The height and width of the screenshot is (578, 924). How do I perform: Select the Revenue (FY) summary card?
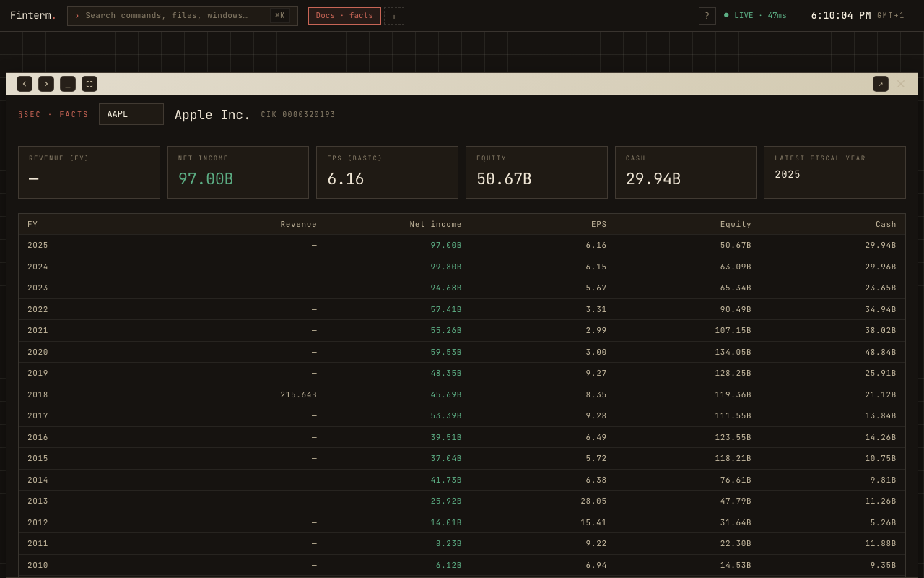[89, 172]
